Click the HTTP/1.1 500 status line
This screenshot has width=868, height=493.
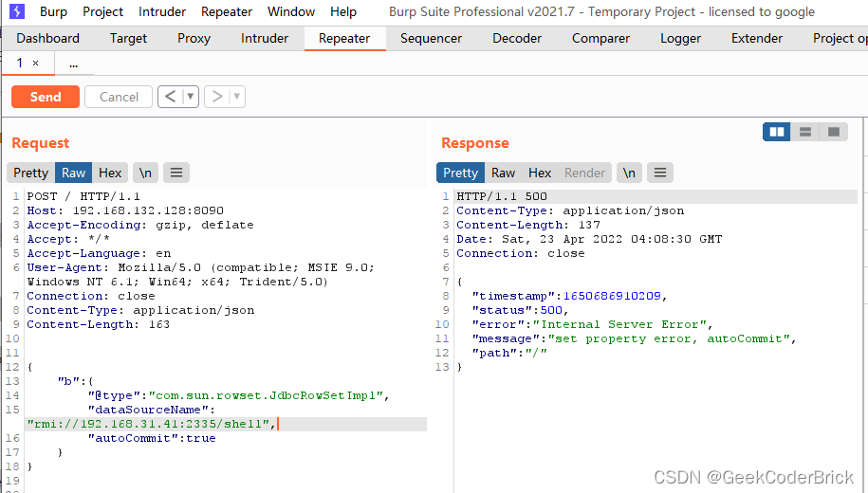[502, 196]
